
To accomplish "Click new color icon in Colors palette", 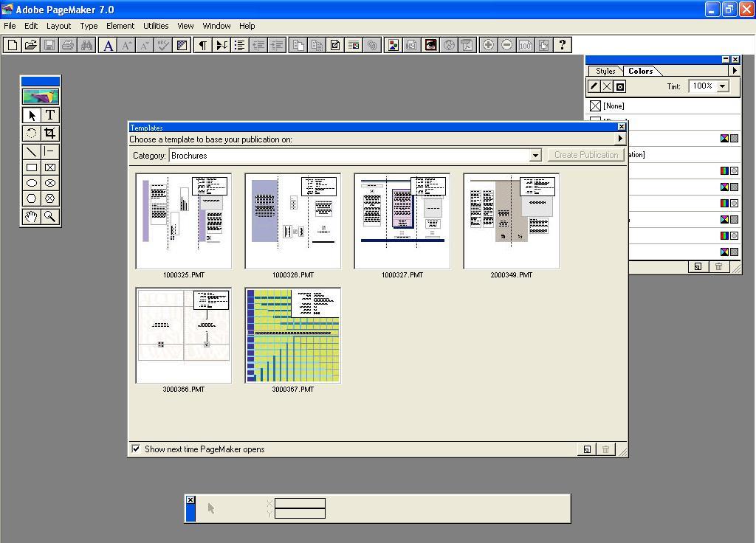I will click(698, 266).
